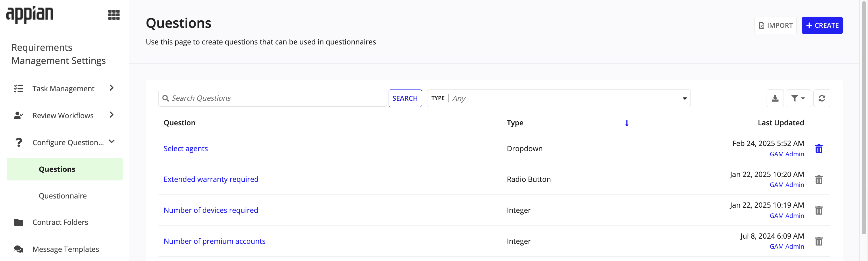Screen dimensions: 868x261
Task: Expand the Task Management chevron
Action: tap(111, 88)
